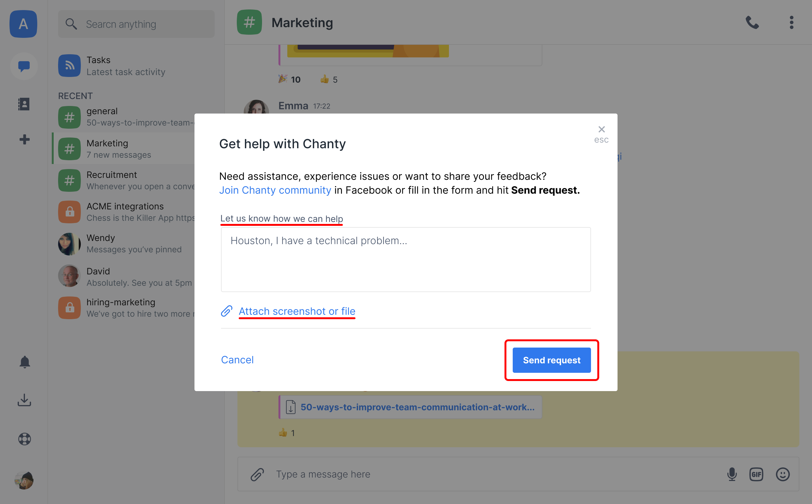This screenshot has width=812, height=504.
Task: Select the Recruitment channel
Action: pyautogui.click(x=126, y=180)
